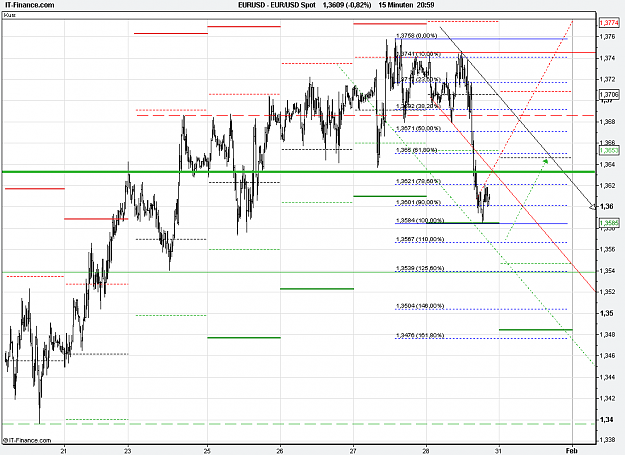Click the date axis label 21
Viewport: 625px width, 455px height.
coord(63,451)
